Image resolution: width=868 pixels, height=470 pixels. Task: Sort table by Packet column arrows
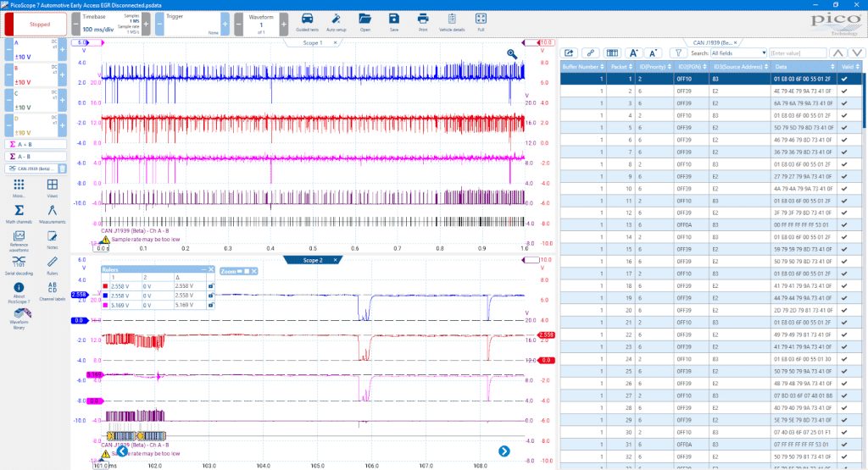click(x=630, y=66)
